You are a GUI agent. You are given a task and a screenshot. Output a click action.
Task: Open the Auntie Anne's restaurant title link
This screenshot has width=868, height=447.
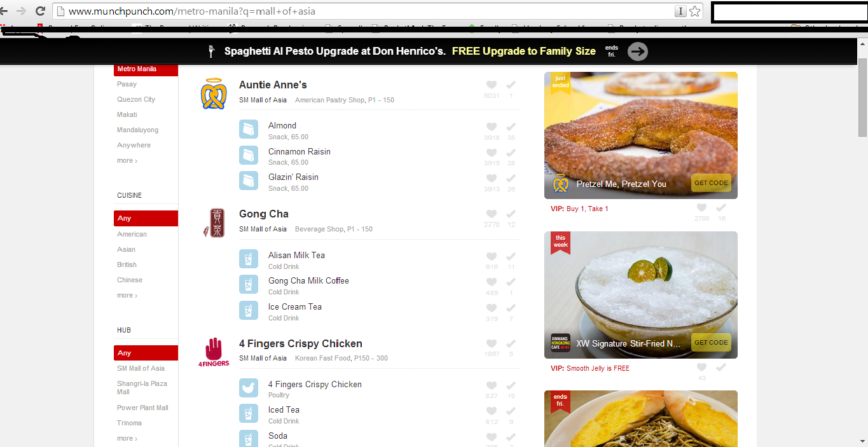[x=273, y=85]
